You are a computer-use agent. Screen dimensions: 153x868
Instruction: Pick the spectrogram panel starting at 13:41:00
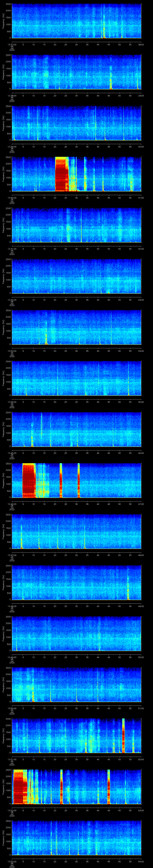(x=77, y=225)
